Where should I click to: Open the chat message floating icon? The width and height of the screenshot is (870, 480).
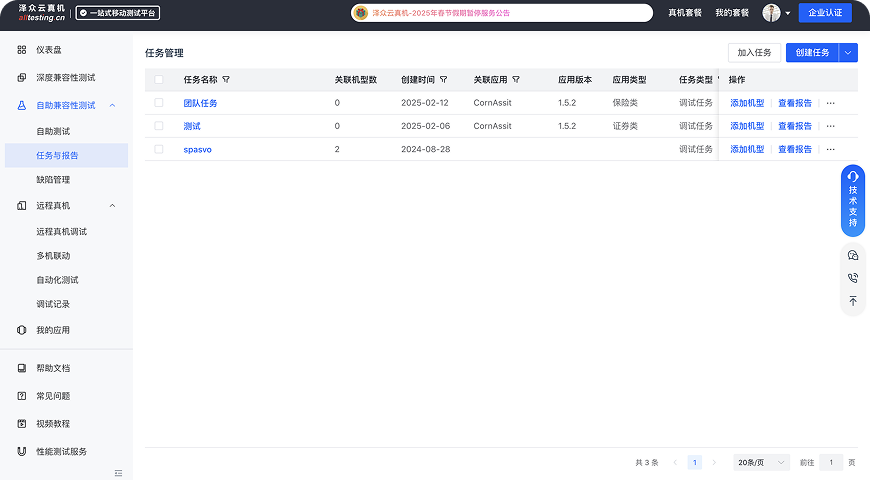tap(853, 255)
